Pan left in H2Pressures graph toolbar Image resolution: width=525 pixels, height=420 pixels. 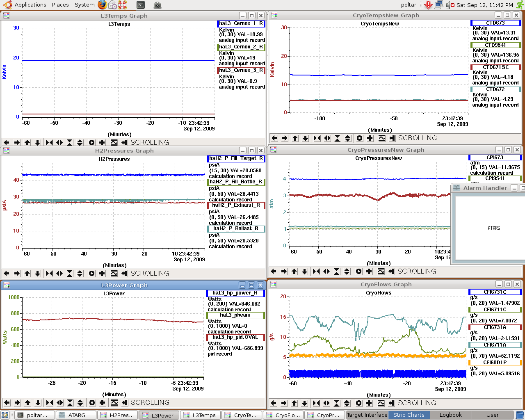point(6,273)
